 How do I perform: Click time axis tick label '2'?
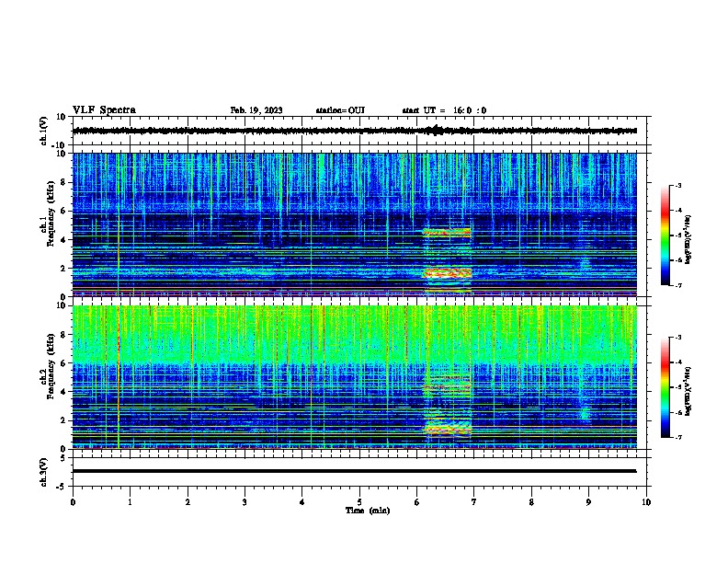point(188,502)
